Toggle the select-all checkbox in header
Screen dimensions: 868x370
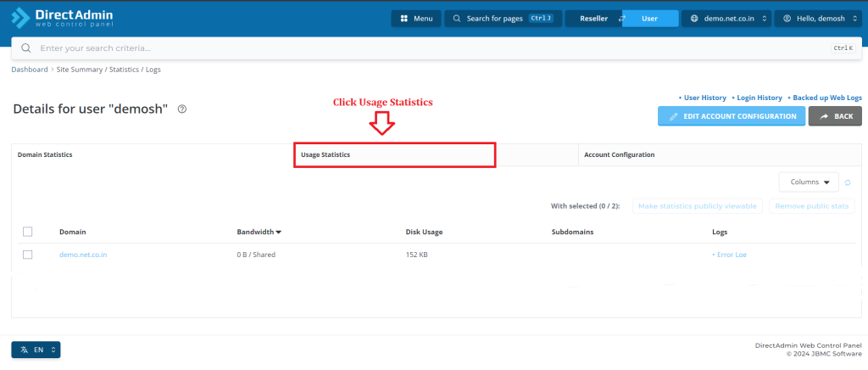(28, 232)
